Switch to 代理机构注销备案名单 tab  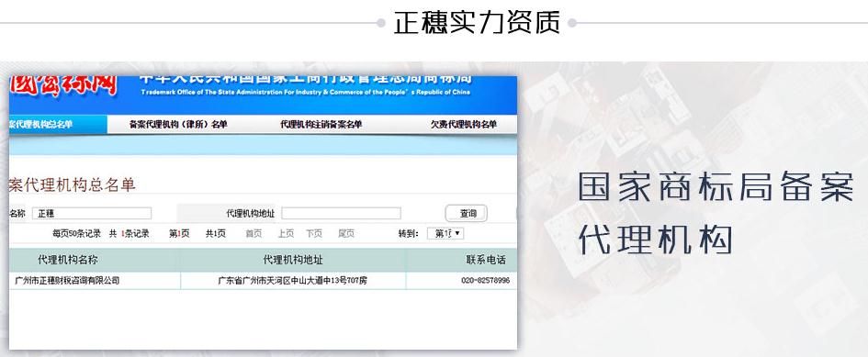[x=321, y=125]
